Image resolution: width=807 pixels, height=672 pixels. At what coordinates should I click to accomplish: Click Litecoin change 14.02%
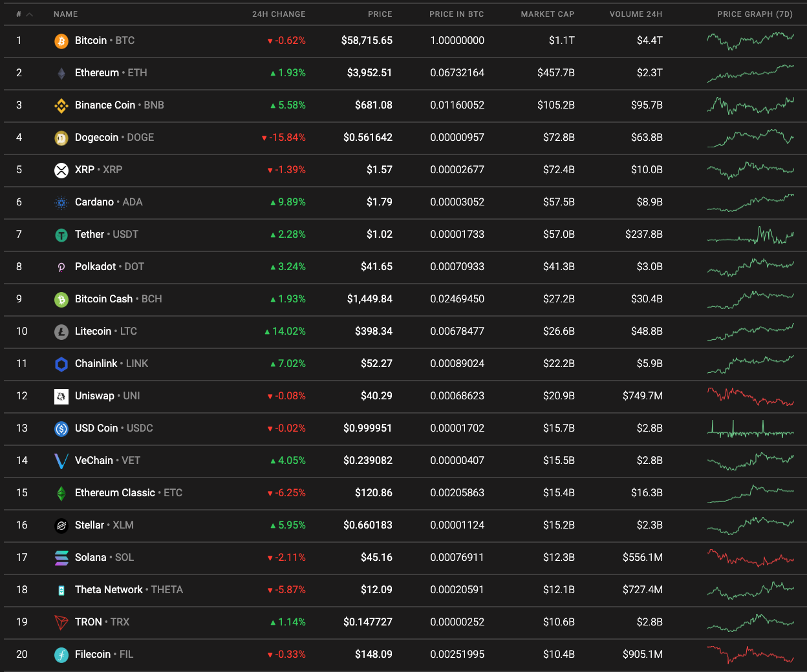coord(285,331)
